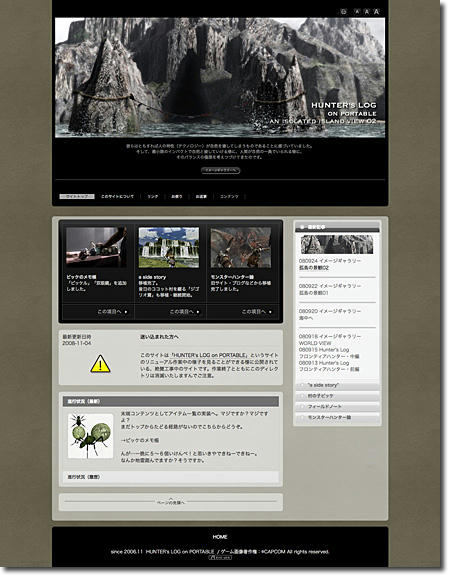This screenshot has height=577, width=470.
Task: Click the "a side story" card title
Action: click(x=152, y=277)
